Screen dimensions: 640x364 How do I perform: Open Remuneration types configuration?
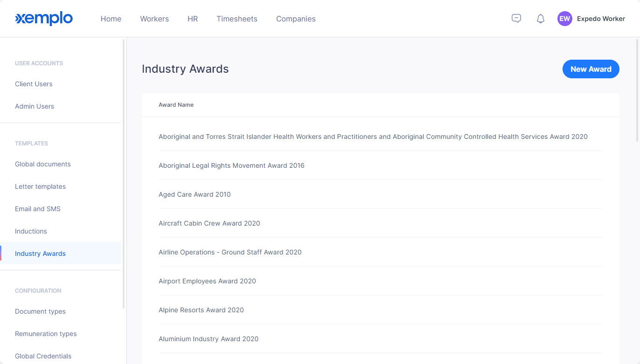(46, 334)
